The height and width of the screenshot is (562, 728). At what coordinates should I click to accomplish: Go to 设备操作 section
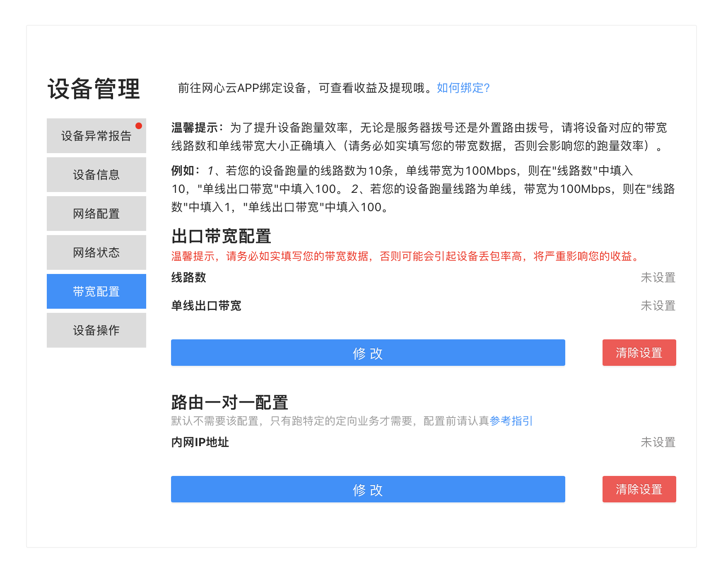tap(96, 330)
